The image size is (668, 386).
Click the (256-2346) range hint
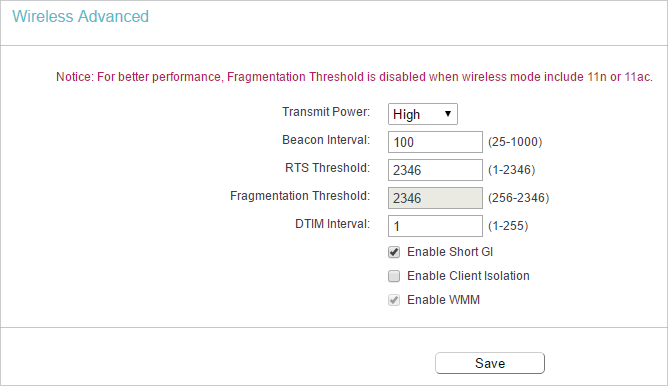pyautogui.click(x=518, y=198)
